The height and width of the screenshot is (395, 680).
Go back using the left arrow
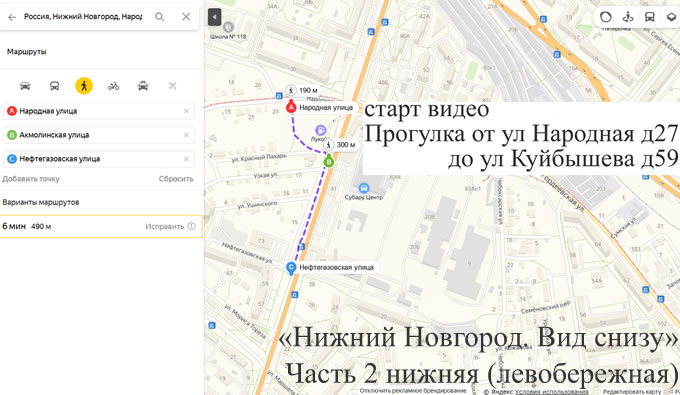pos(12,17)
